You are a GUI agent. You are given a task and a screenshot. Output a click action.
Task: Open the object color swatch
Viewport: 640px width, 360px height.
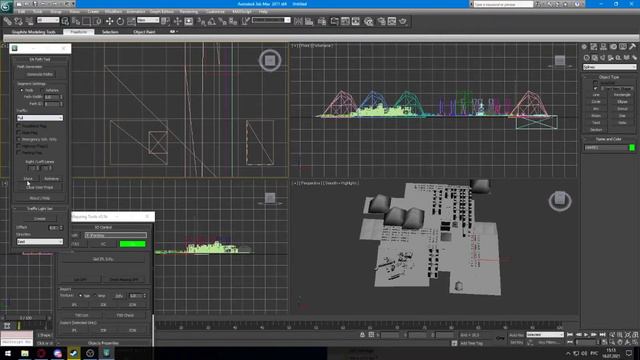(x=632, y=147)
